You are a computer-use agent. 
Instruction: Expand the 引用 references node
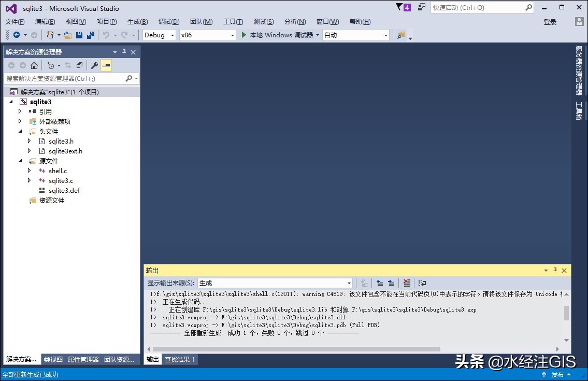coord(20,111)
